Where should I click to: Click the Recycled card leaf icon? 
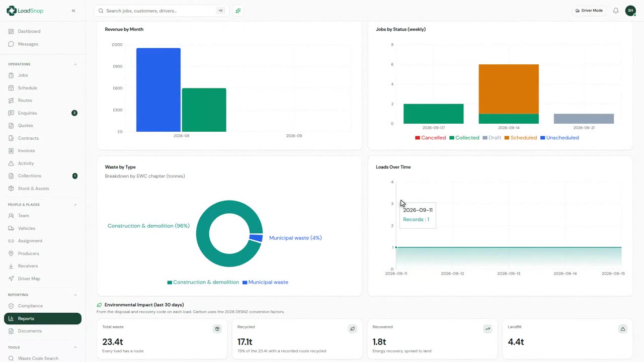click(x=352, y=329)
